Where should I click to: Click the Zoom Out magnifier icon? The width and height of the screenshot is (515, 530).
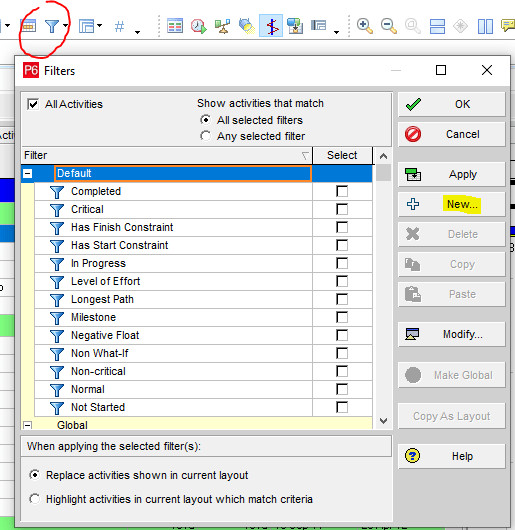389,26
